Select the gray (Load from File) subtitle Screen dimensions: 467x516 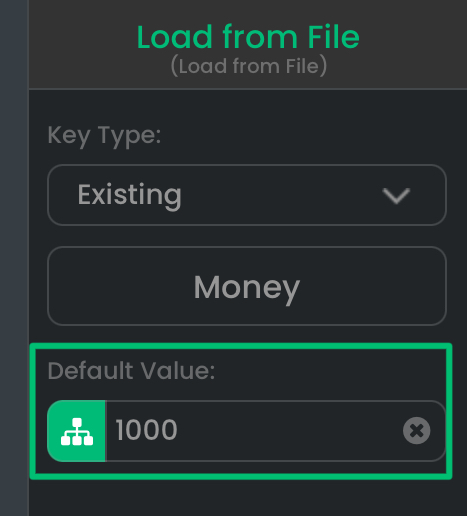(x=249, y=66)
